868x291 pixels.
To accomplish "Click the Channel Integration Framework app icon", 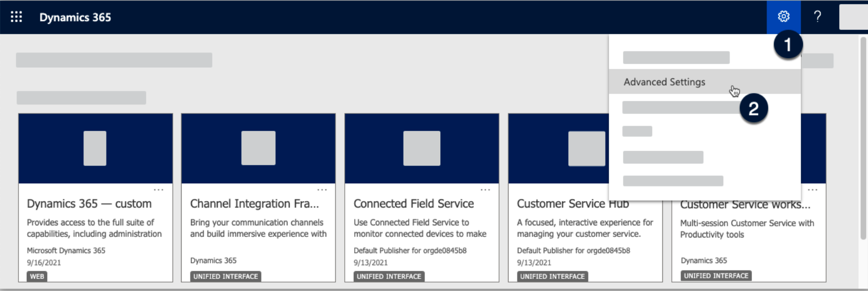I will (x=258, y=148).
